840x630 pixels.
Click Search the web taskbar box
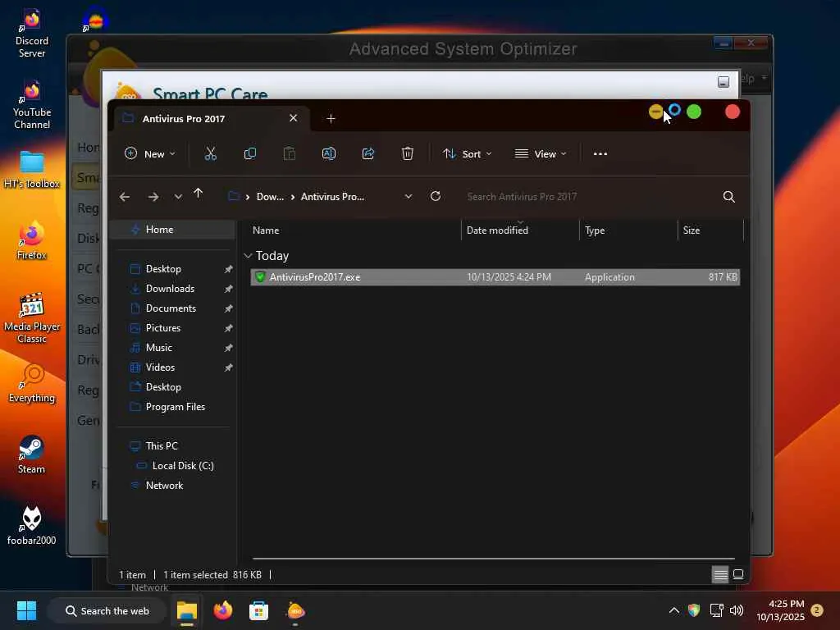pyautogui.click(x=107, y=610)
